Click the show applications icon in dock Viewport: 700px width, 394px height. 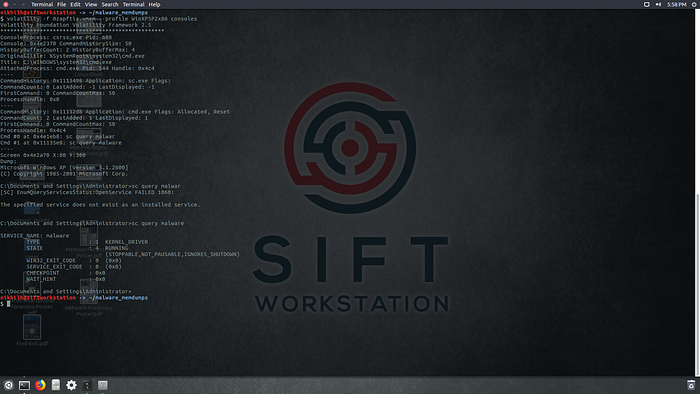[x=8, y=385]
